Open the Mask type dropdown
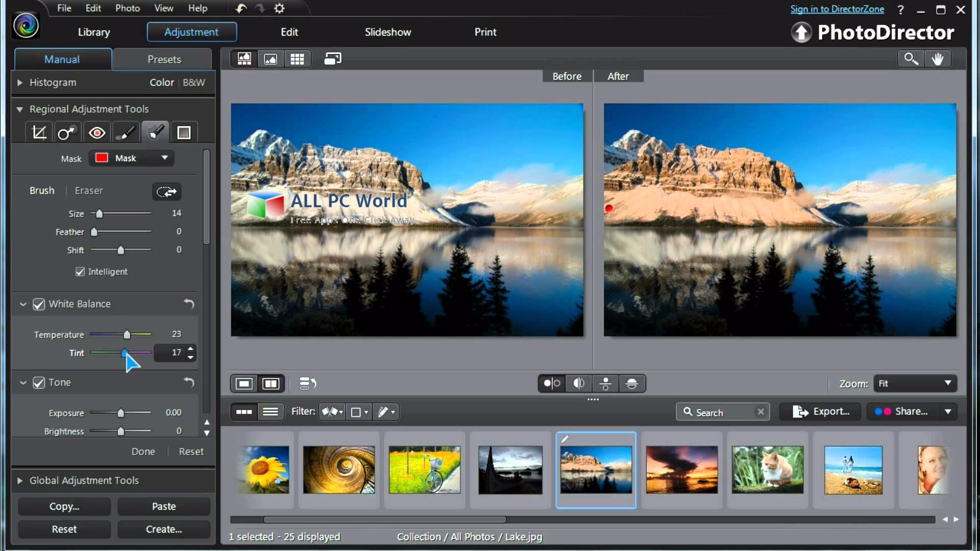 coord(163,158)
